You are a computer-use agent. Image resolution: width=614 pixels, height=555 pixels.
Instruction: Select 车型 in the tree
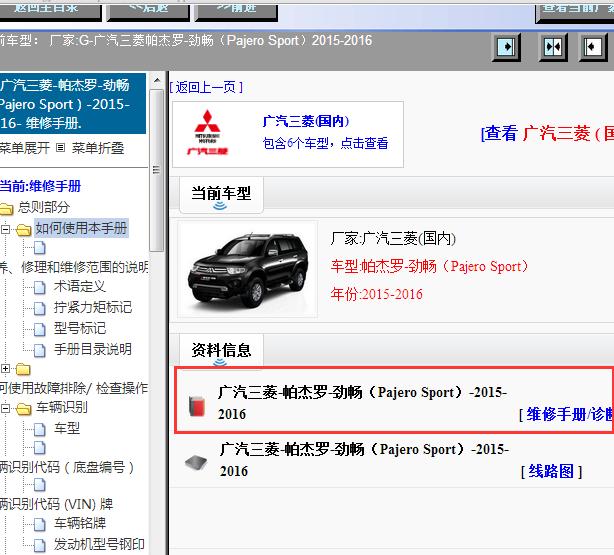67,428
